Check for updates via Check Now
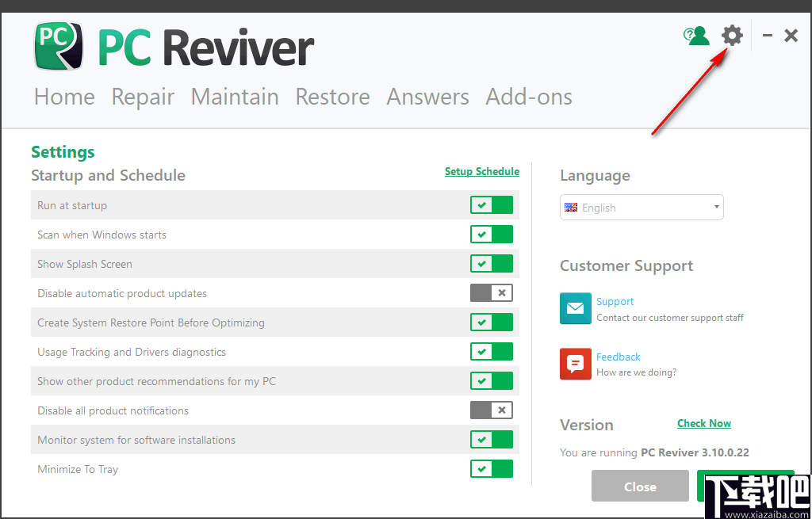Viewport: 812px width, 519px height. (x=703, y=423)
